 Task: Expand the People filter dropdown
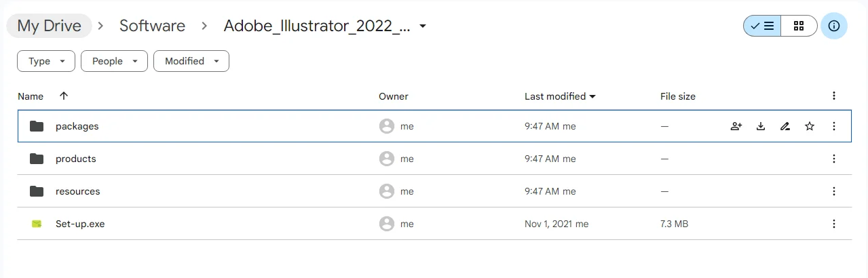(114, 61)
